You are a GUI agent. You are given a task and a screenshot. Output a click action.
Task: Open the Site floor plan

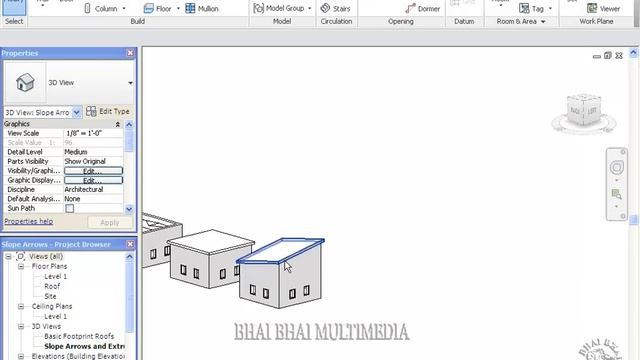tap(50, 296)
